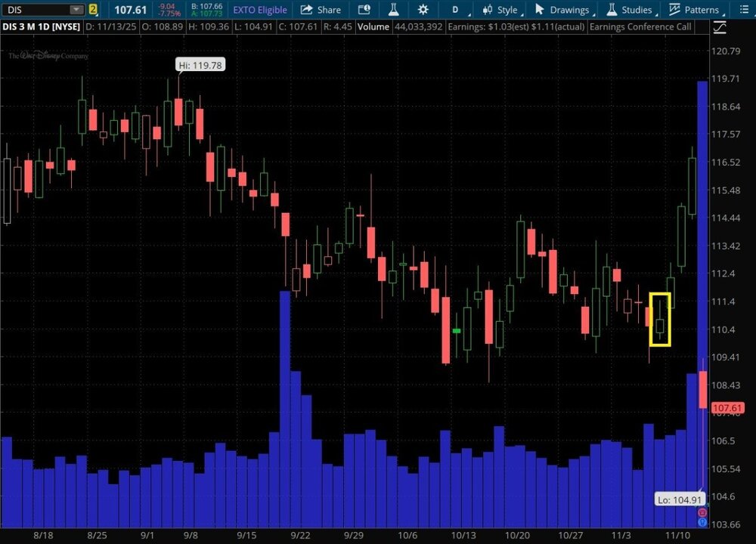Screen dimensions: 756x544
Task: Open the flask icon next to Share
Action: (x=393, y=10)
